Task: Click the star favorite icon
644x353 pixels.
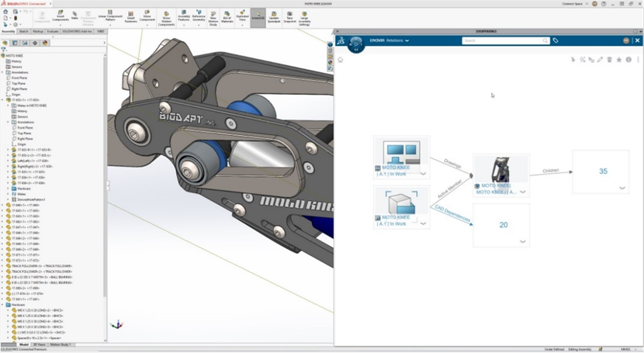Action: 618,59
